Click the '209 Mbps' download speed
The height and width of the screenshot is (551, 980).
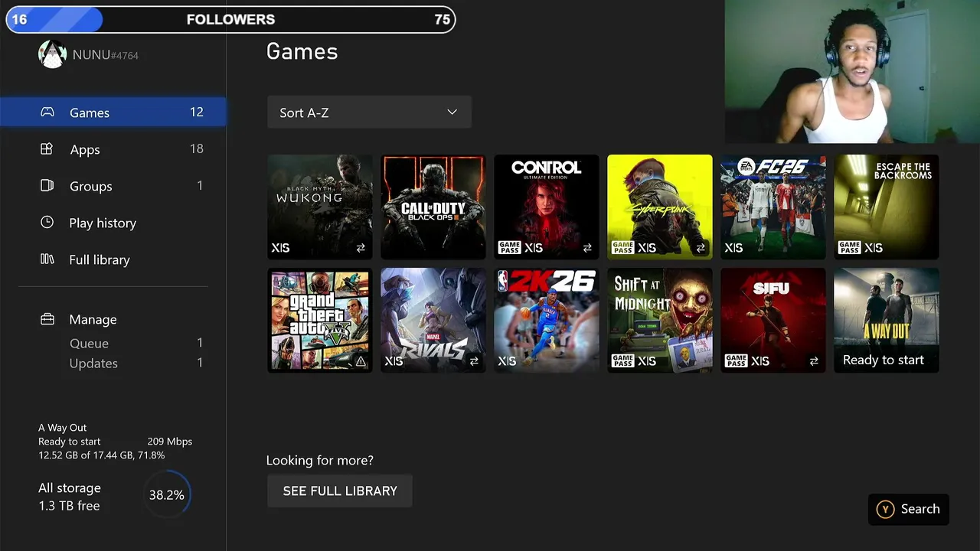coord(169,442)
